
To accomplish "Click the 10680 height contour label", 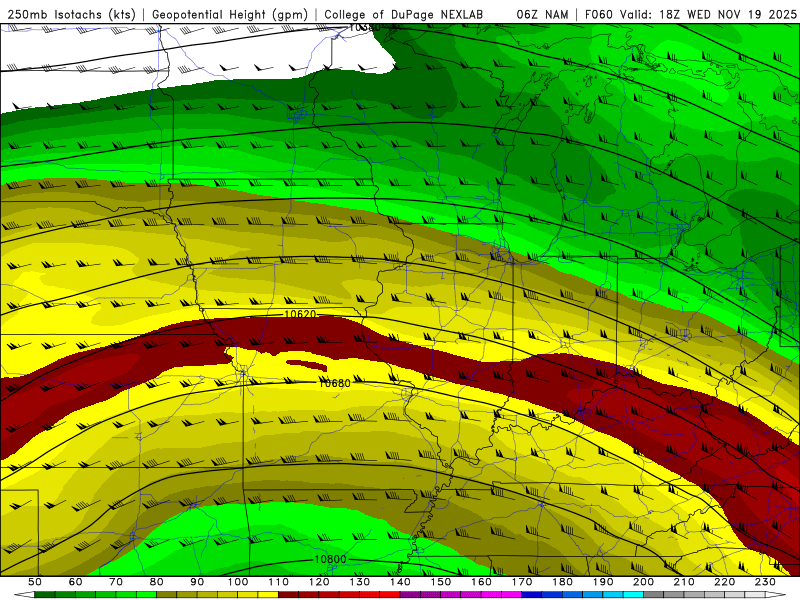I will [335, 383].
